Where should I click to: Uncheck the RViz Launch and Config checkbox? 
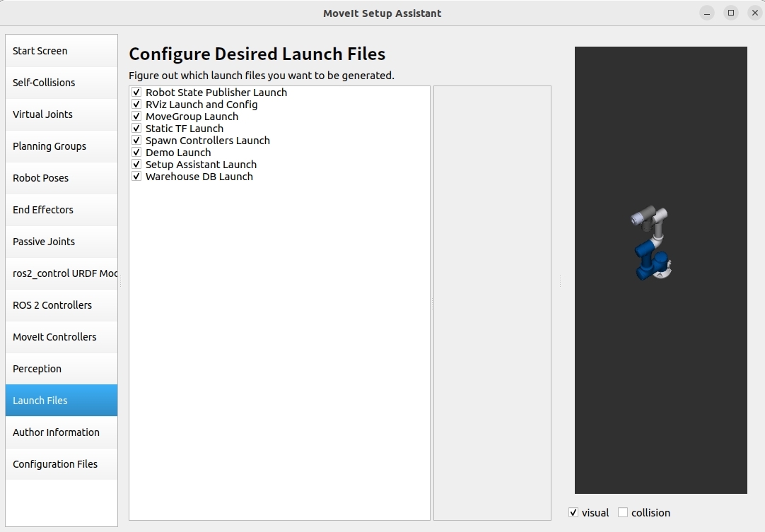coord(136,105)
